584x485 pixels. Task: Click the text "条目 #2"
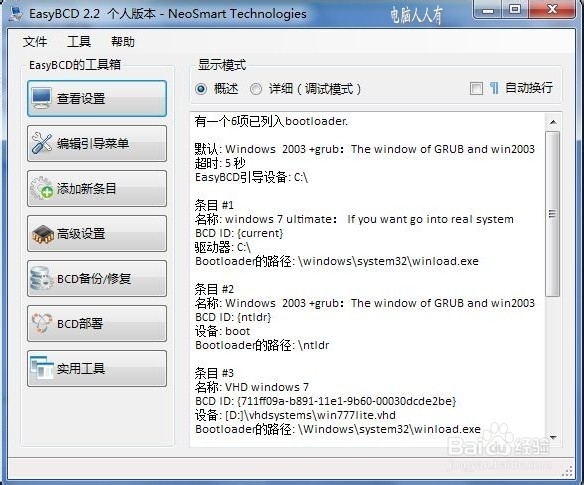point(214,289)
